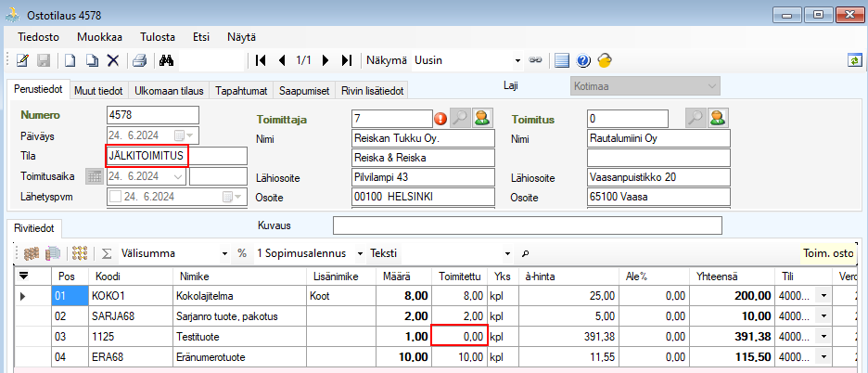Click the delete X icon in toolbar

(112, 60)
